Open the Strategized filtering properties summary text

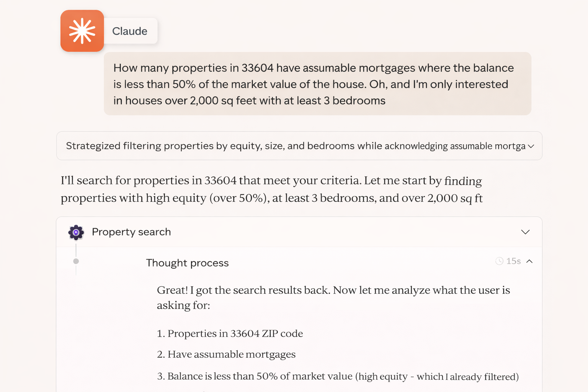click(295, 146)
